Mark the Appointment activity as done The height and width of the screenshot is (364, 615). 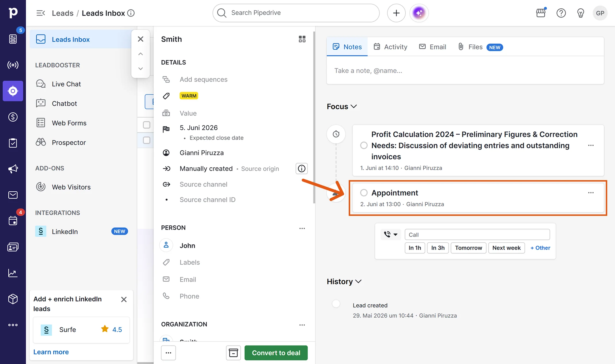pyautogui.click(x=364, y=193)
